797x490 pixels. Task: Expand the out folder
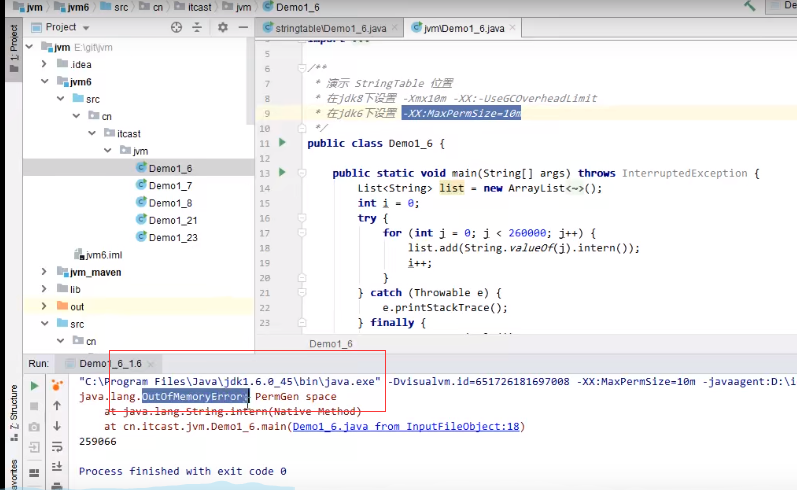[44, 307]
